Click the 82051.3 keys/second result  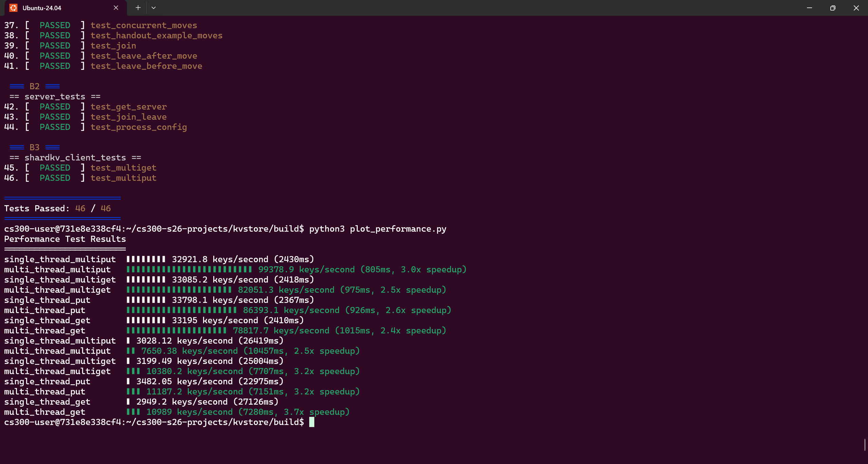coord(286,290)
